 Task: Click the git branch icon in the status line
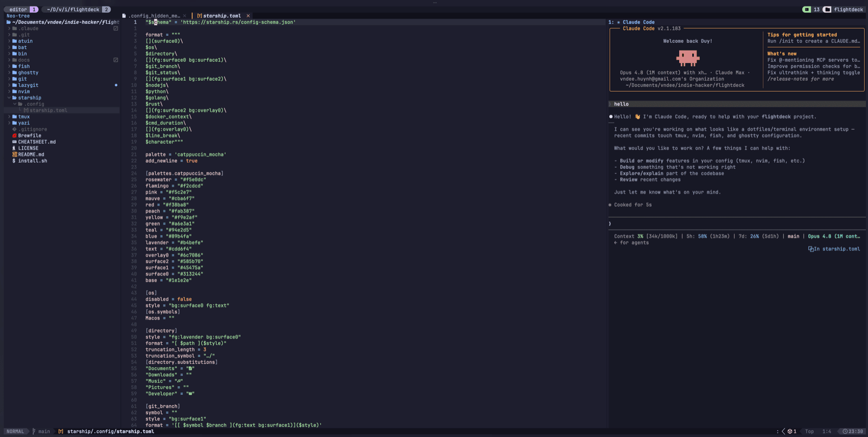click(x=34, y=432)
